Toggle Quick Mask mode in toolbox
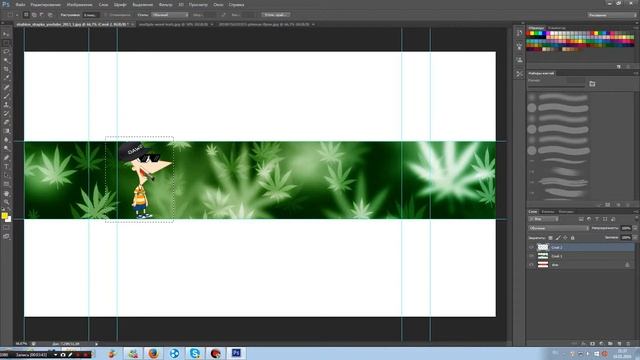 [6, 228]
